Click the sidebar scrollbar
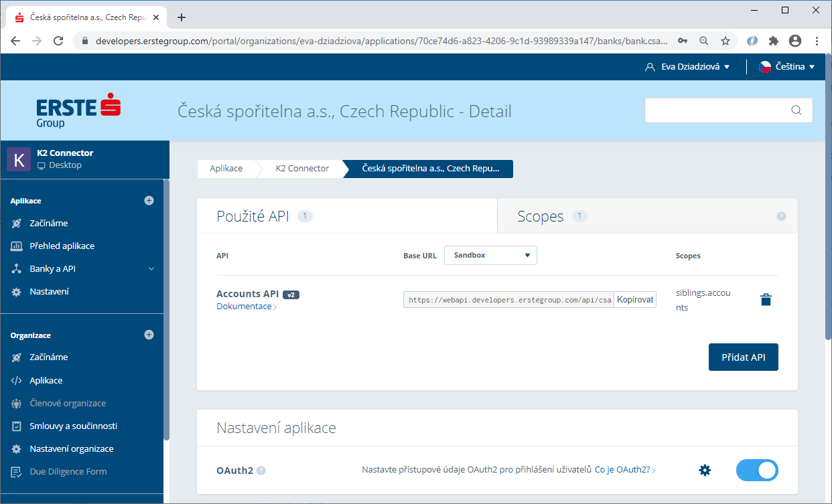 coord(166,309)
